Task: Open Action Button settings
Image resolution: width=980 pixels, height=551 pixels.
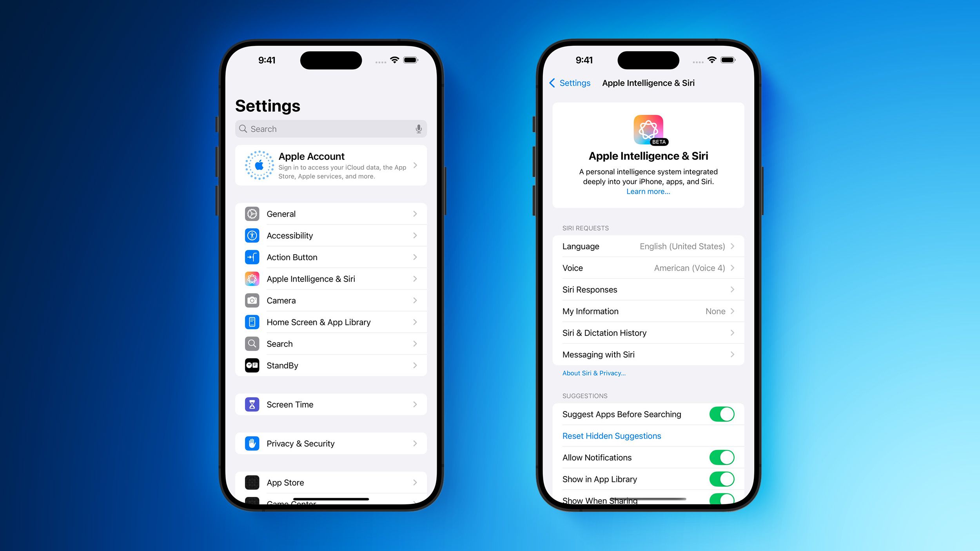Action: coord(332,257)
